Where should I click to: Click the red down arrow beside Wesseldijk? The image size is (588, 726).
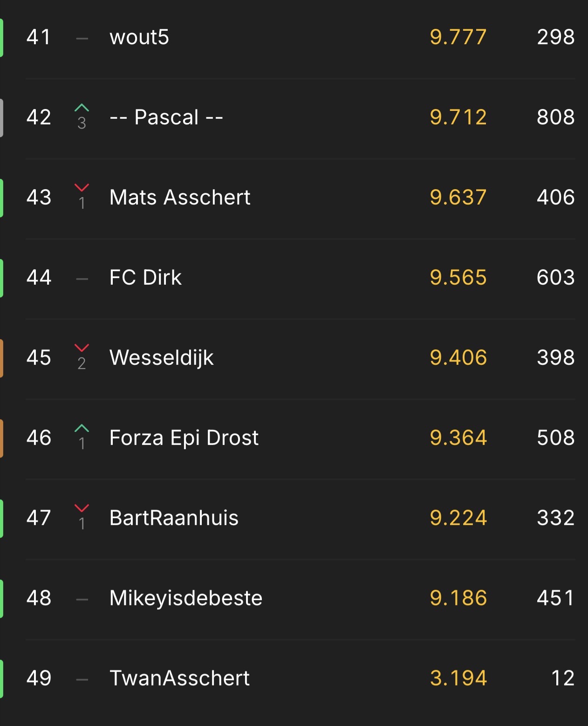[82, 348]
